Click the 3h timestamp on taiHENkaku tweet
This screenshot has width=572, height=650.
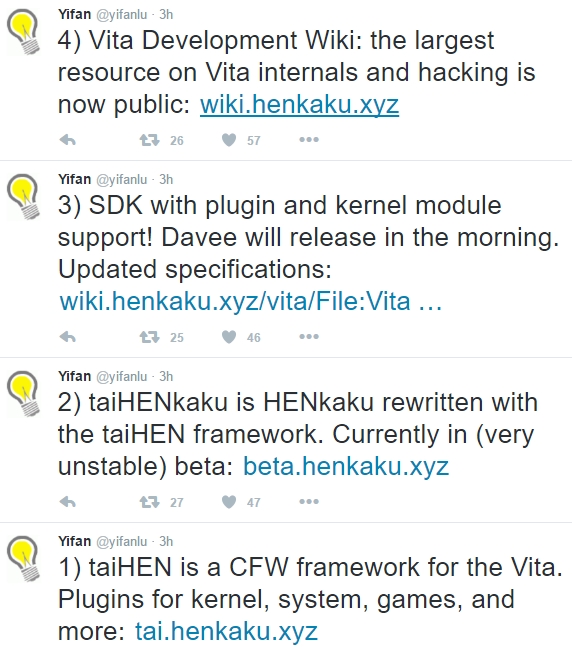click(x=166, y=376)
